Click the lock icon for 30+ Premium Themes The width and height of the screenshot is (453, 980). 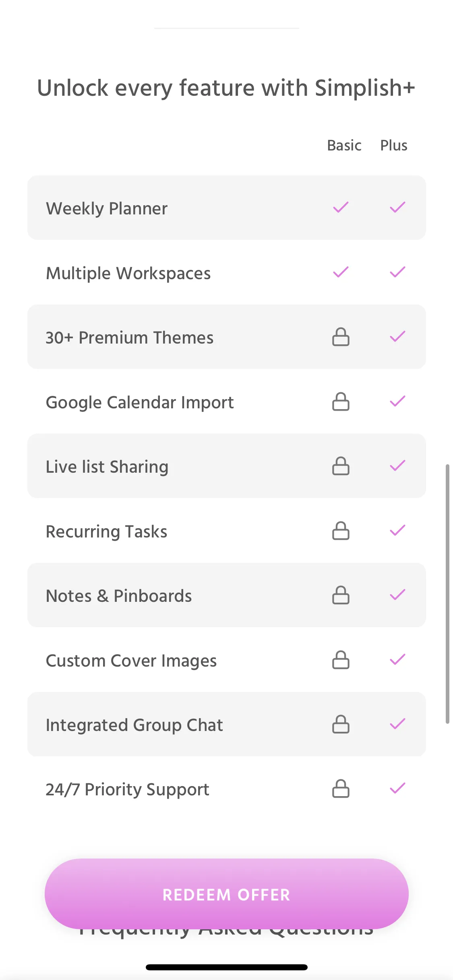(x=341, y=337)
